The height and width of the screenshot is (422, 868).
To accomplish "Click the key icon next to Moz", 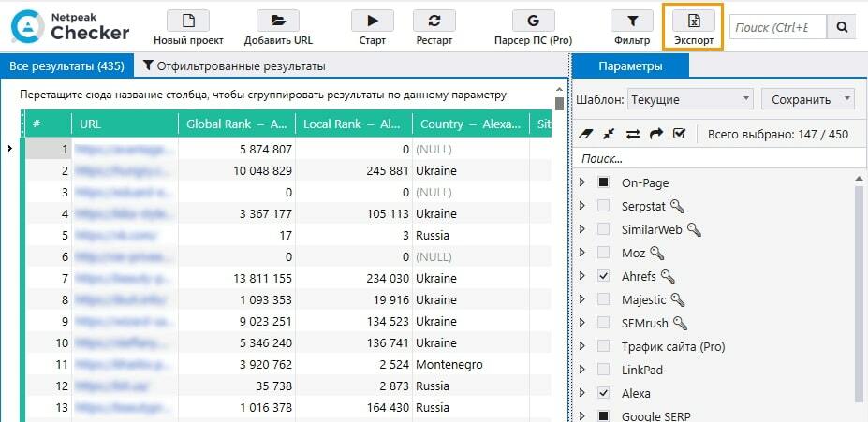I will pos(657,254).
